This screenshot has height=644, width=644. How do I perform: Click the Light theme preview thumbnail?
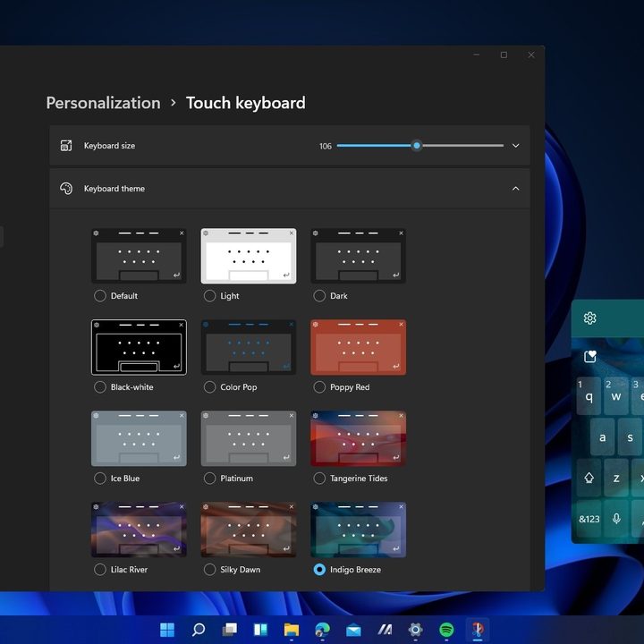[x=249, y=256]
